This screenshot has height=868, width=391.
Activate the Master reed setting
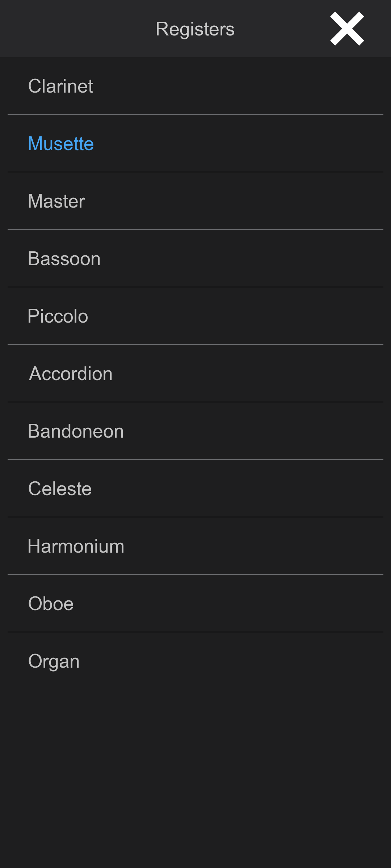(x=56, y=201)
